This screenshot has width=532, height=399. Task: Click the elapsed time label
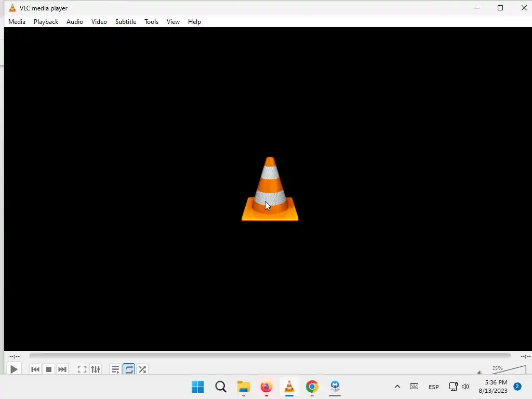tap(15, 356)
